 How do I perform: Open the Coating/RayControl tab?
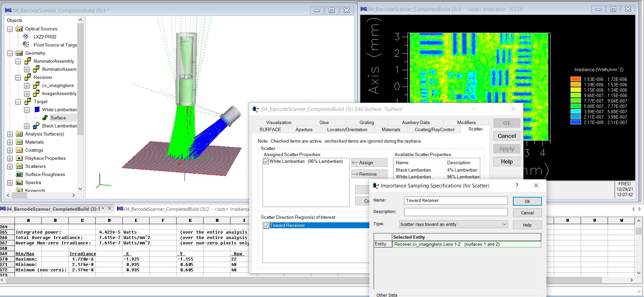pyautogui.click(x=434, y=129)
